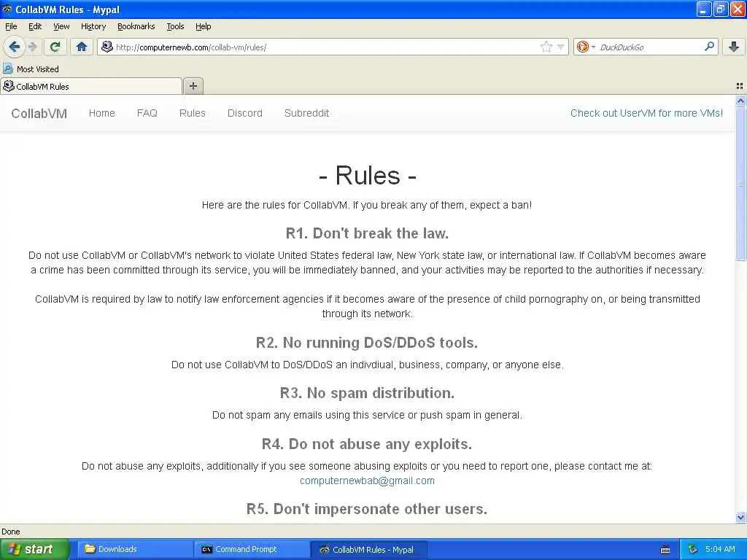This screenshot has width=747, height=560.
Task: Open the File menu
Action: click(11, 26)
